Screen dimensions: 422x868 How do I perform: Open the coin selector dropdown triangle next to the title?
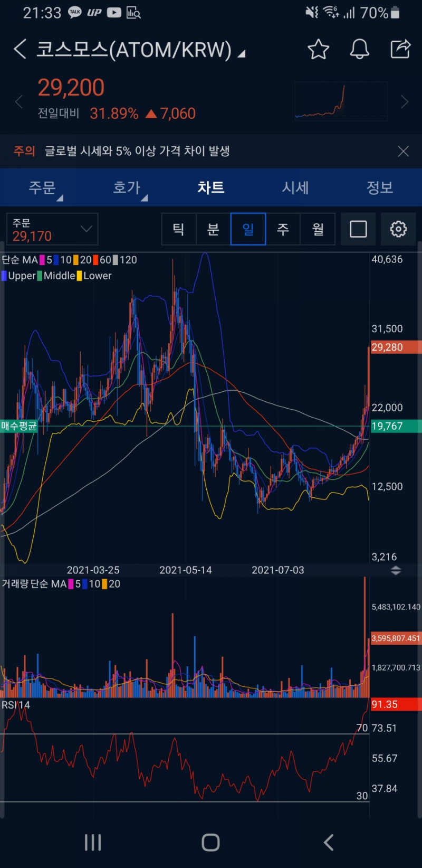[242, 53]
